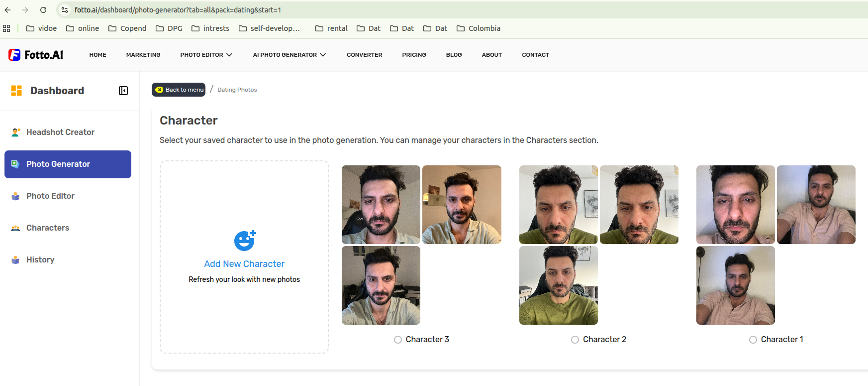Viewport: 868px width, 386px height.
Task: Open the browser apps grid icon
Action: pos(6,28)
